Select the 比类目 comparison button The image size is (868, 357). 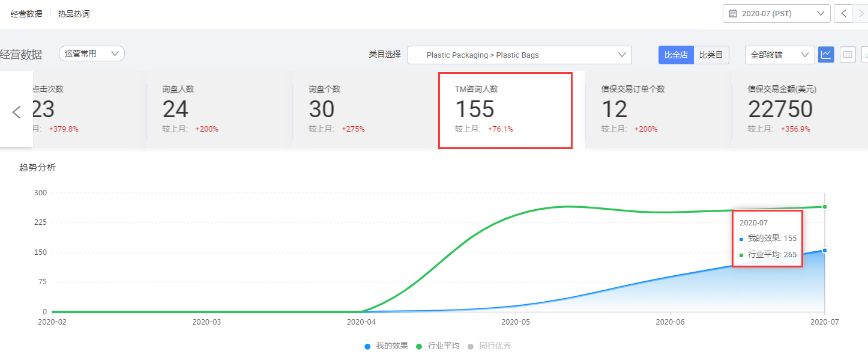[x=711, y=55]
